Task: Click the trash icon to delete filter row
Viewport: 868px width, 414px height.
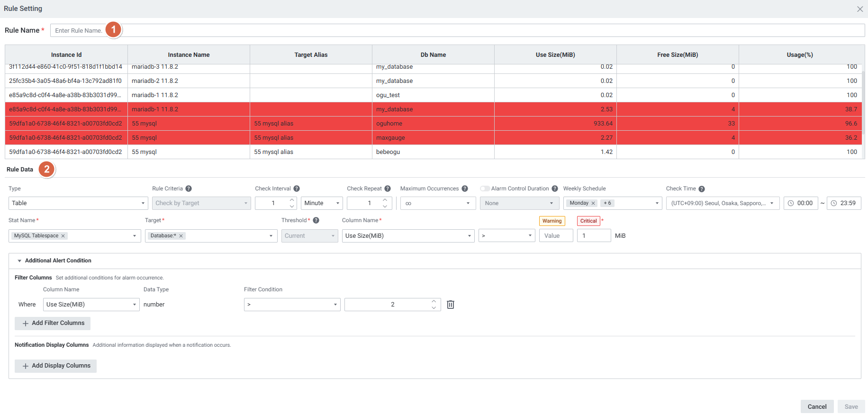Action: [451, 305]
